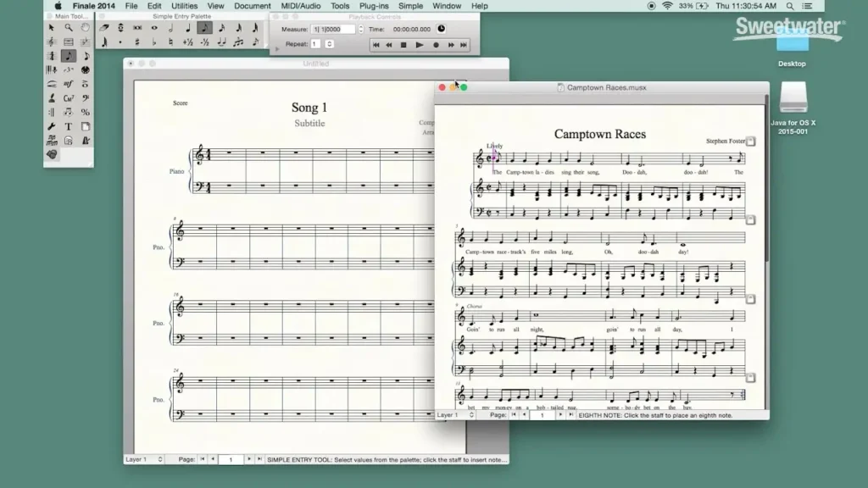Select the Staff tool with treble clef
The height and width of the screenshot is (488, 868).
[x=52, y=42]
